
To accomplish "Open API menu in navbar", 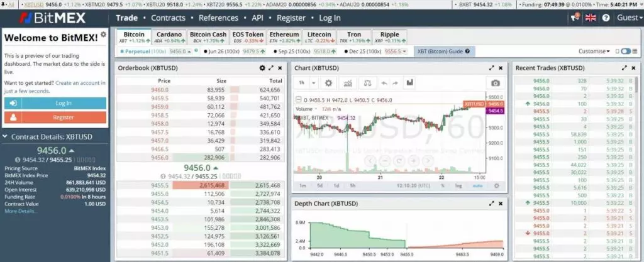I will 257,18.
